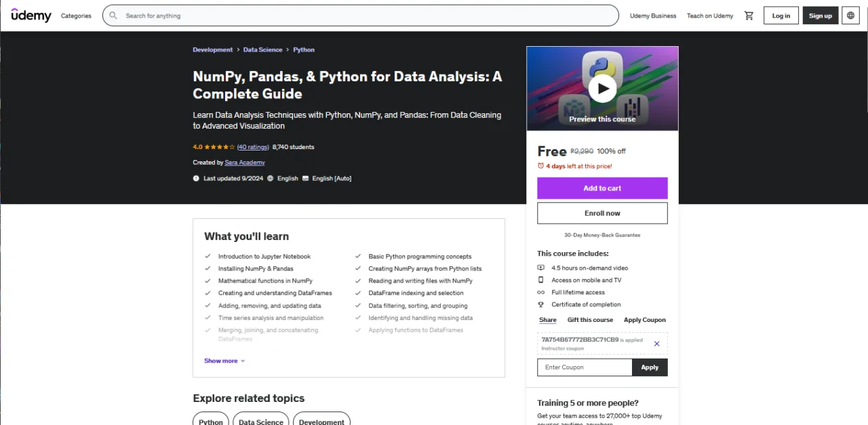The height and width of the screenshot is (425, 868).
Task: Click Apply Coupon link
Action: coord(645,320)
